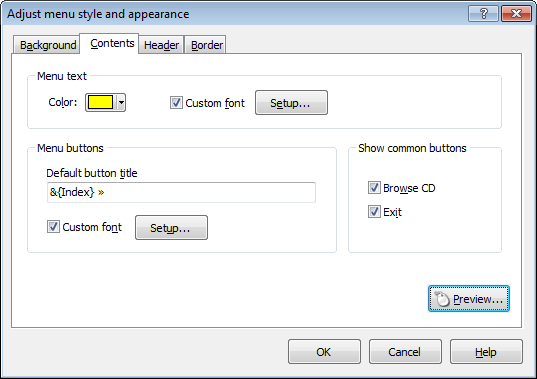Open the Header tab
The height and width of the screenshot is (379, 537).
click(161, 45)
